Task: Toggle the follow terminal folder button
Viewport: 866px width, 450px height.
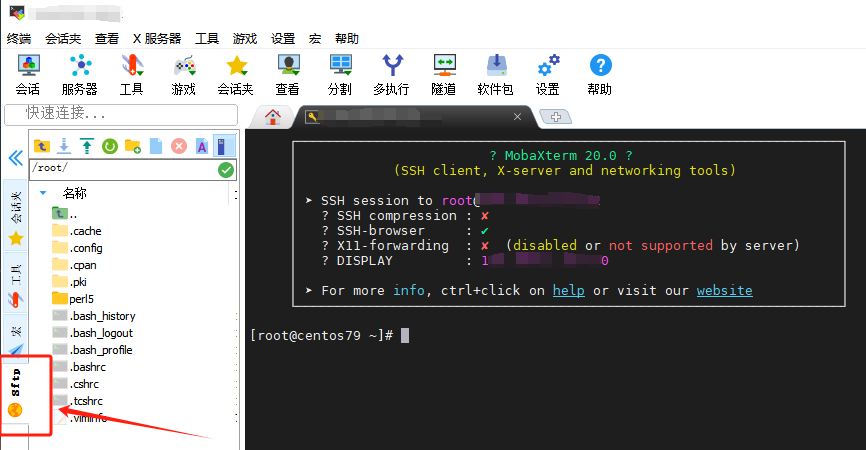Action: (225, 146)
